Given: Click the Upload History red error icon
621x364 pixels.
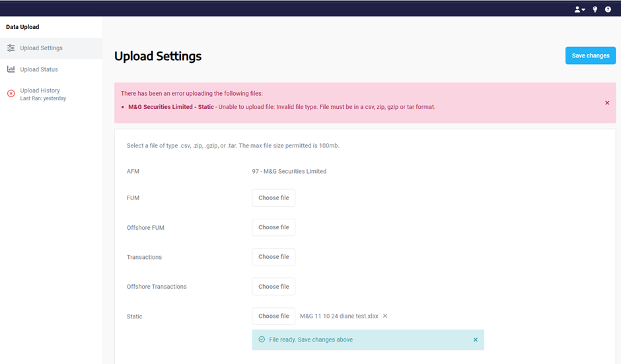Looking at the screenshot, I should (11, 94).
